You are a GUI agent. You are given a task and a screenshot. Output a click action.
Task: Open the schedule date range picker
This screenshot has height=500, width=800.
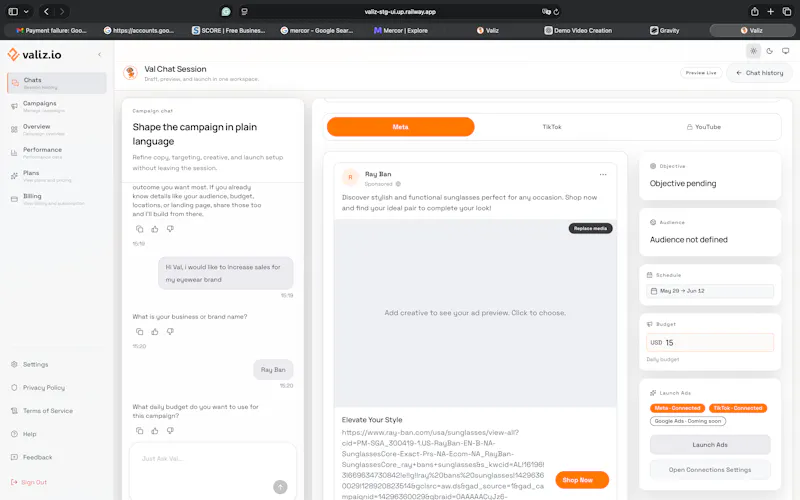(710, 291)
